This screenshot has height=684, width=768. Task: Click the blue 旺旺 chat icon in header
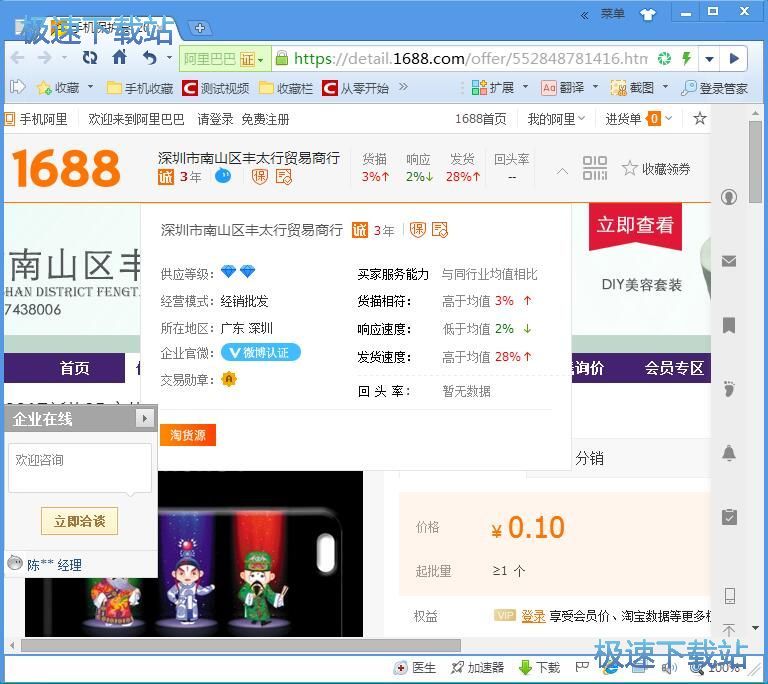click(x=223, y=175)
